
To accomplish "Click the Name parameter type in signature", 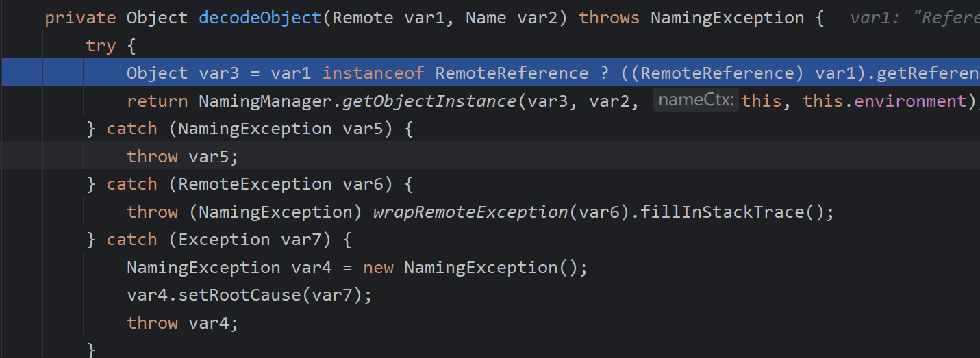I will 486,18.
